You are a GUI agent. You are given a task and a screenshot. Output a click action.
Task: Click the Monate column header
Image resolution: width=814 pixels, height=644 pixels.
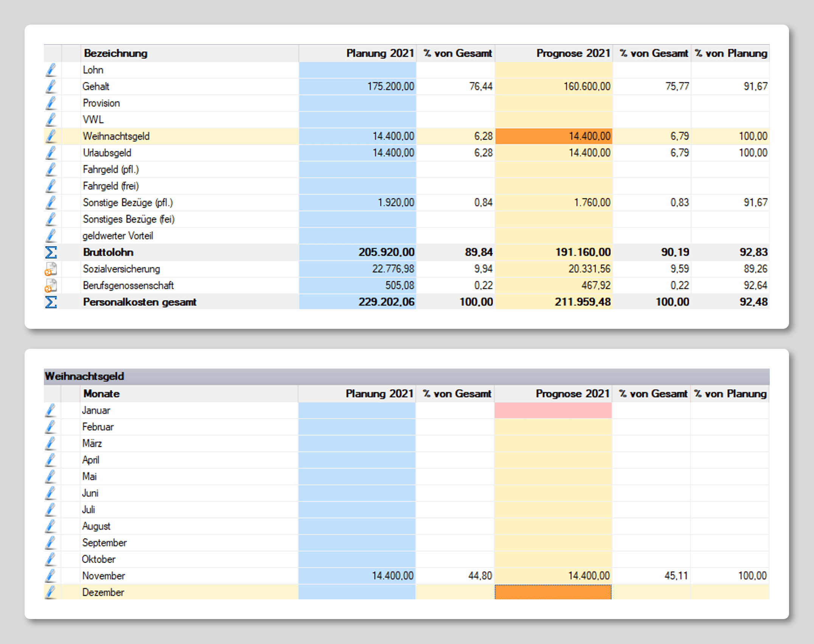click(189, 394)
